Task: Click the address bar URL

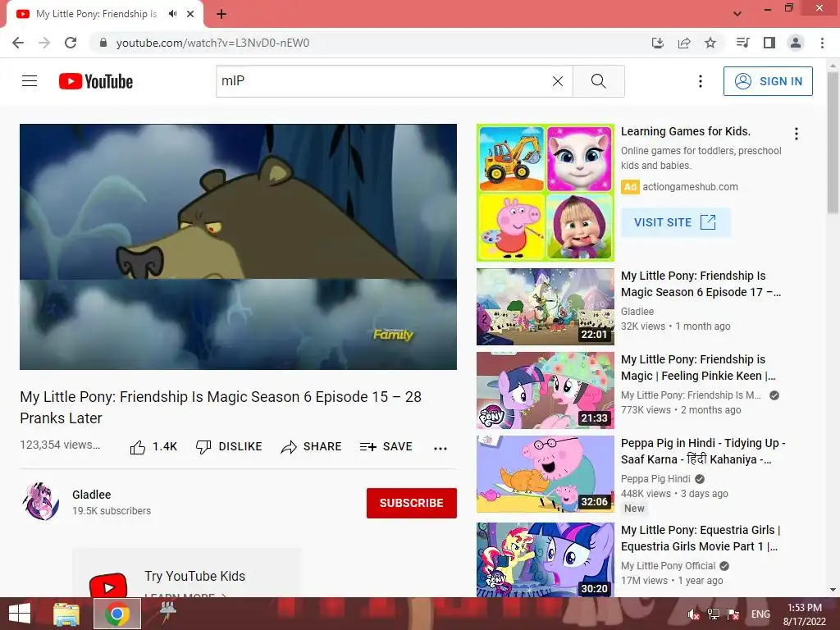Action: pyautogui.click(x=212, y=43)
